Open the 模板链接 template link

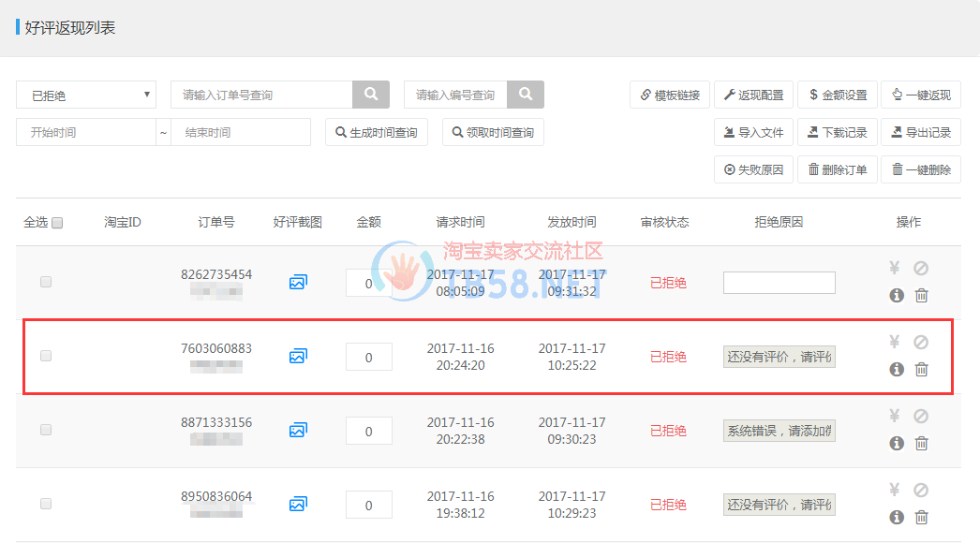[670, 95]
